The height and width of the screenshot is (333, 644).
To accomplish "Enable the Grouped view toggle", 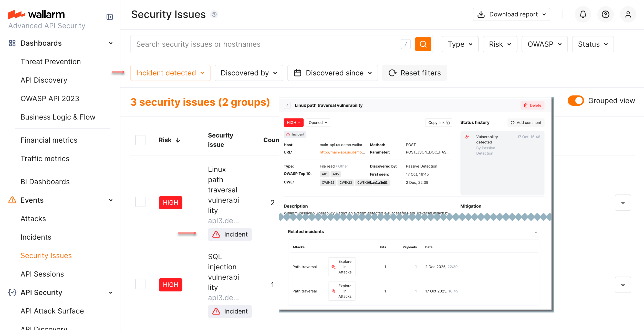I will [576, 101].
